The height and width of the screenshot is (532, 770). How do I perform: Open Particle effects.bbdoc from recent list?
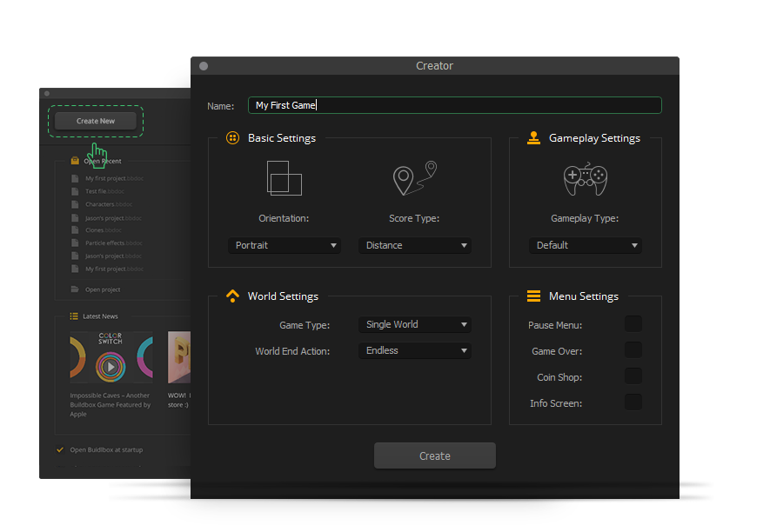pyautogui.click(x=114, y=243)
